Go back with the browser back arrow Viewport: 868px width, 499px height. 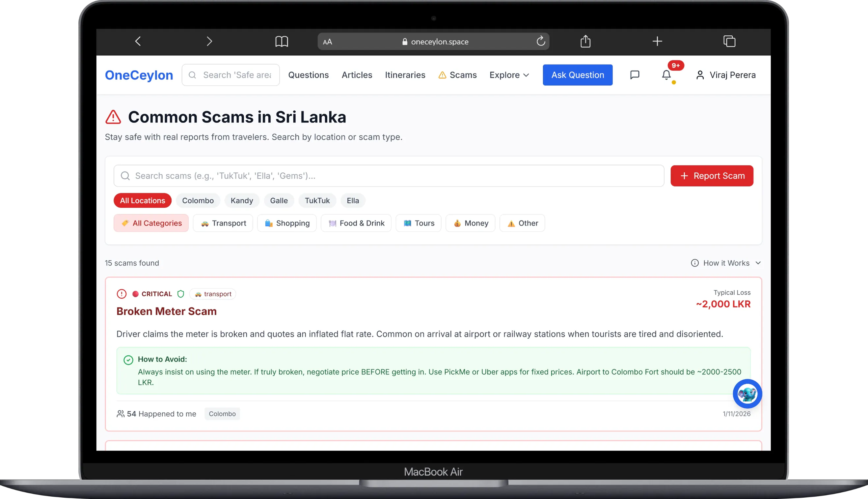(x=138, y=42)
